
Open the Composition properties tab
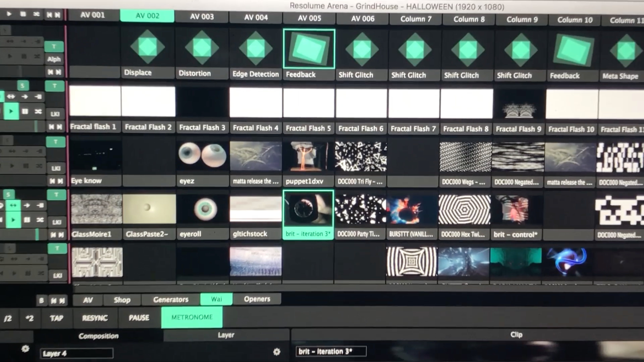click(98, 336)
